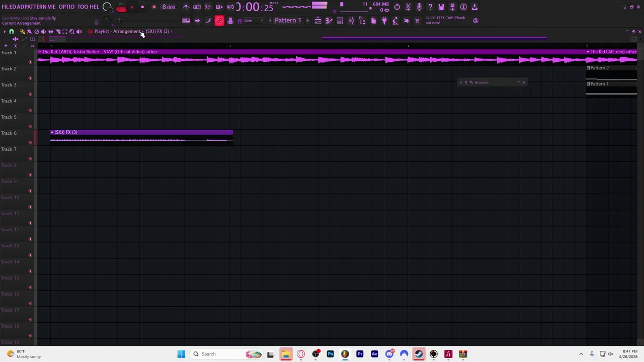Select the delete tool in playlist
Screen dimensions: 644x362
[x=37, y=31]
